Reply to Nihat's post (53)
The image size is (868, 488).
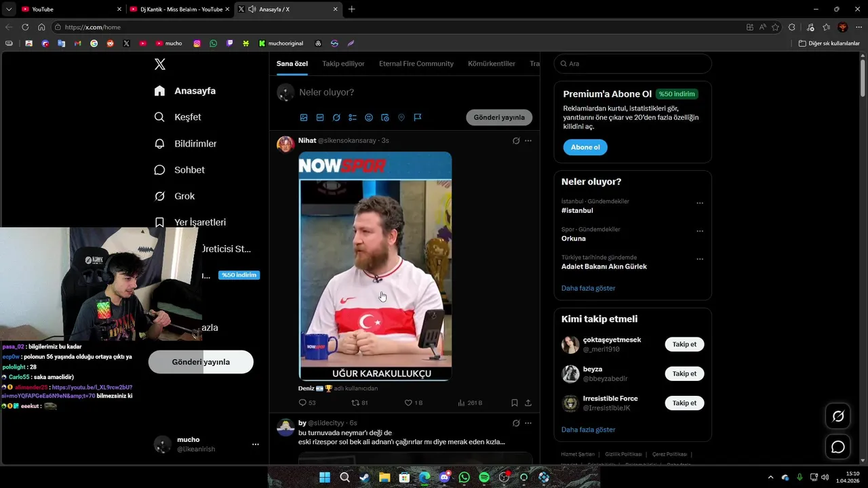pyautogui.click(x=307, y=403)
